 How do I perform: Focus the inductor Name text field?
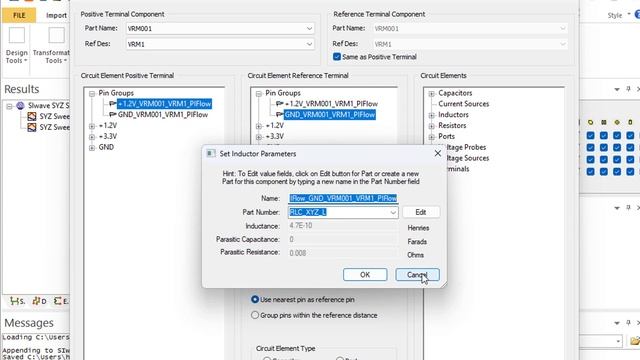343,198
